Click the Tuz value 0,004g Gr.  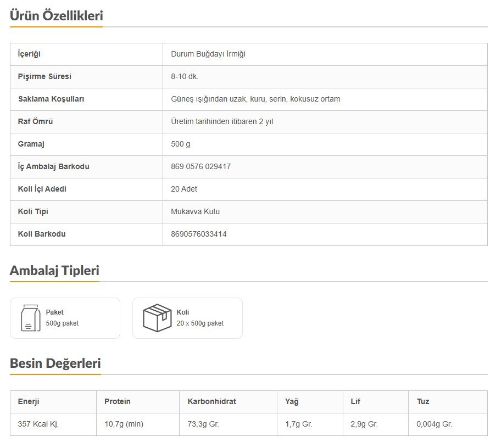tap(434, 424)
